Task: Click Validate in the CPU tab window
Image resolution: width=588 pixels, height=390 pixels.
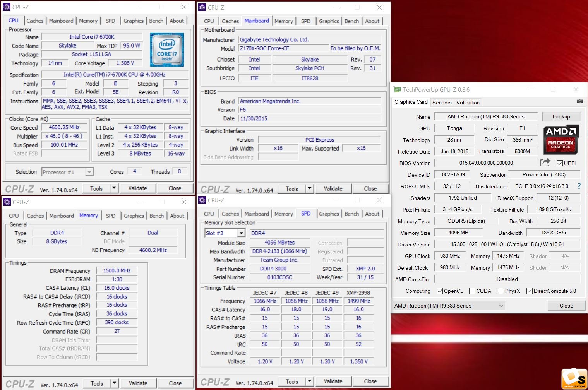Action: click(138, 188)
